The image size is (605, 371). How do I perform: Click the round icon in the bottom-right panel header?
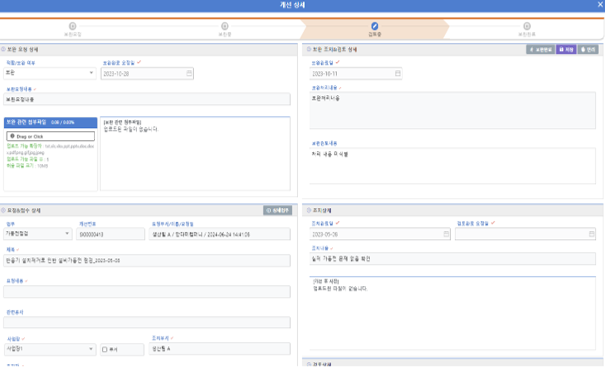click(x=309, y=210)
